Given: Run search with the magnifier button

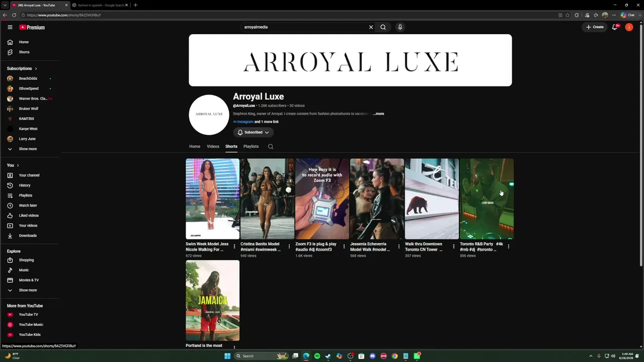Looking at the screenshot, I should click(x=383, y=27).
